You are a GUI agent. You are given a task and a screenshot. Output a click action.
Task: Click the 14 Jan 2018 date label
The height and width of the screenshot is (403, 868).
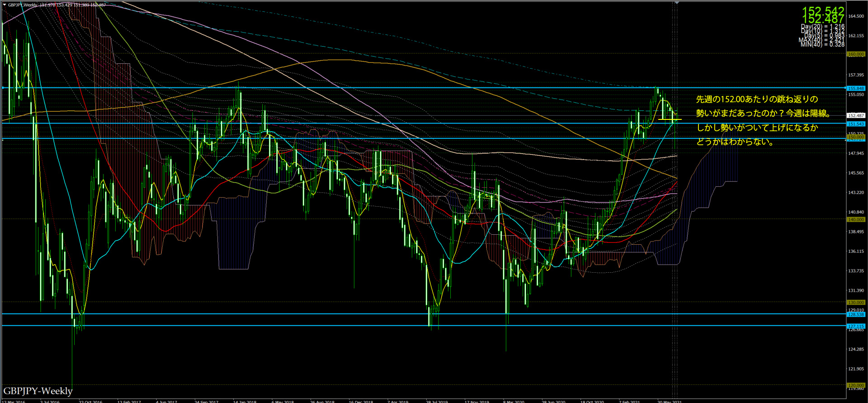tap(245, 401)
